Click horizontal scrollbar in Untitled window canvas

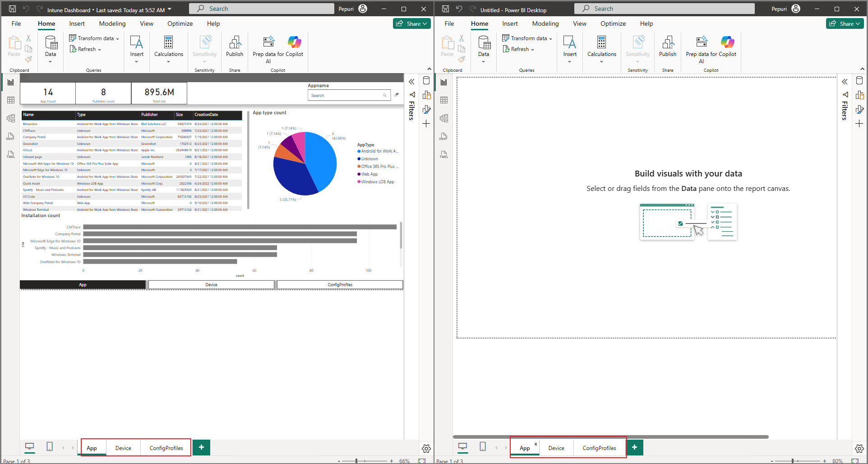tap(611, 437)
